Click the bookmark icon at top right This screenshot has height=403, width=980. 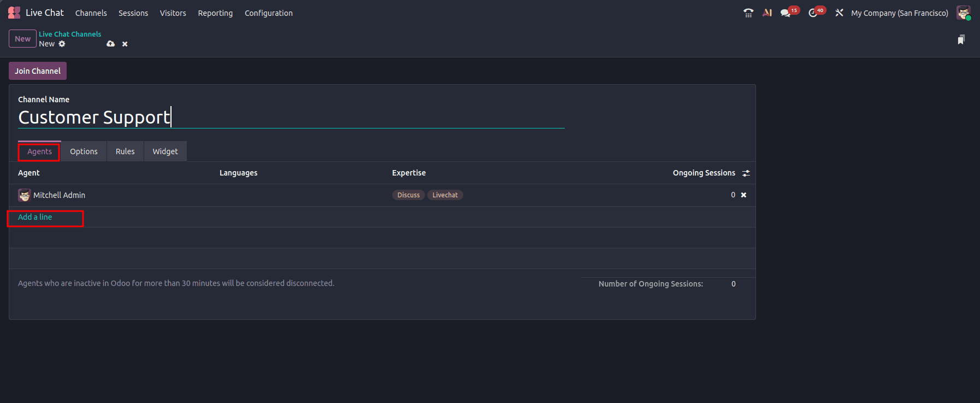click(x=961, y=39)
